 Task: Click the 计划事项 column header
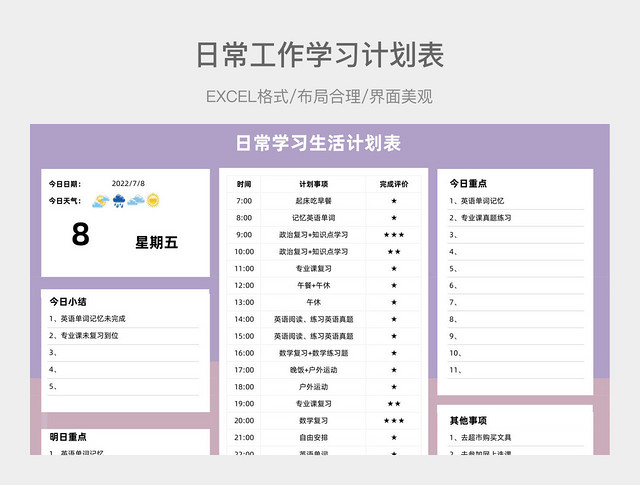point(313,184)
